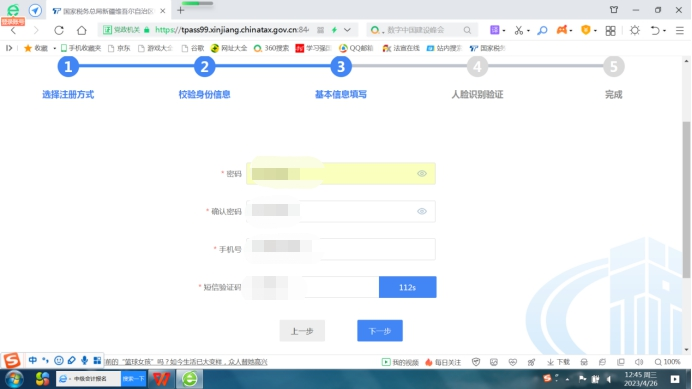This screenshot has width=692, height=389.
Task: Click the Sogou input method logo
Action: pos(12,360)
